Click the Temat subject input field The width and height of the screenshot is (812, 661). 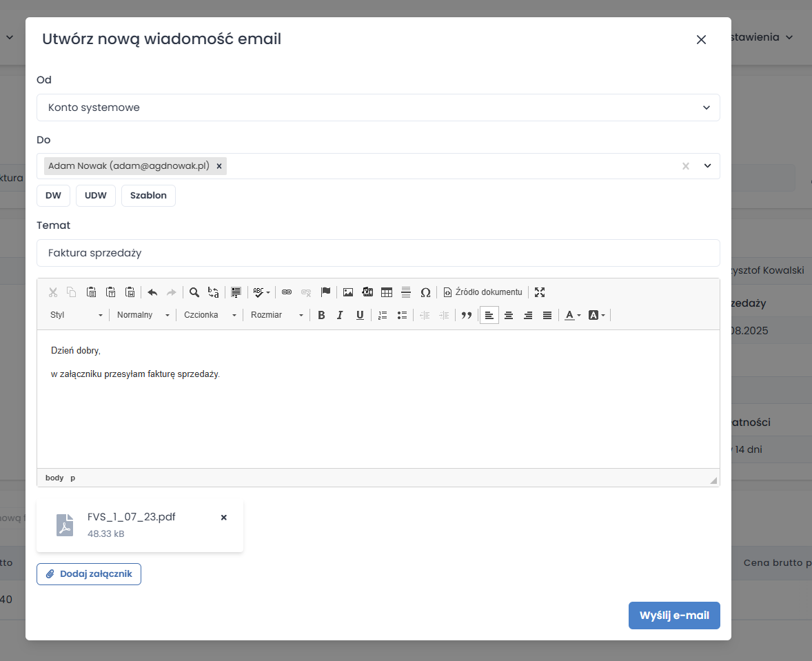tap(378, 253)
